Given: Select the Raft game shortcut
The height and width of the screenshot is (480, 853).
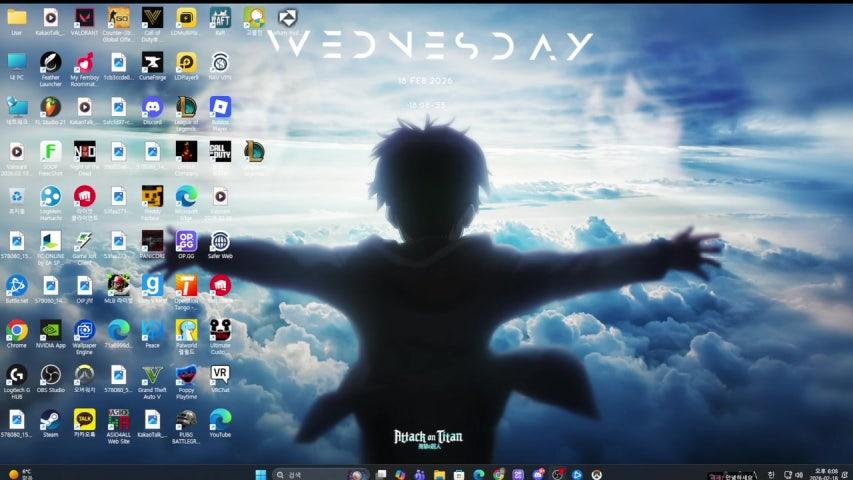Looking at the screenshot, I should [x=220, y=22].
